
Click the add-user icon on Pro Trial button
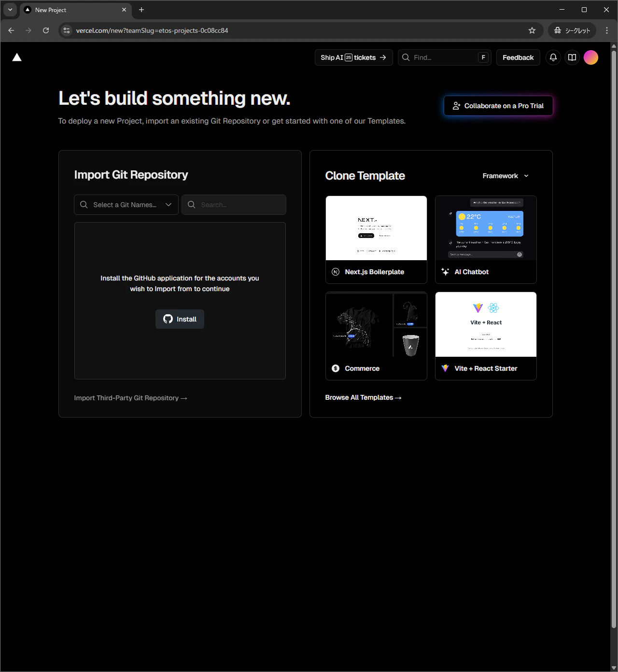coord(456,106)
